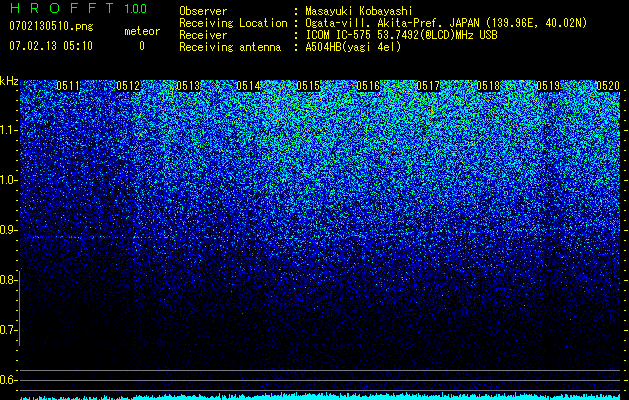The image size is (629, 400).
Task: Click the 0515 time marker
Action: coord(308,86)
